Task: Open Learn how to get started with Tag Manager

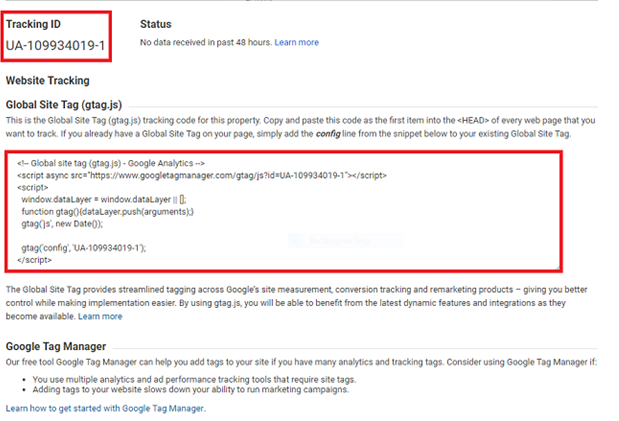Action: click(105, 409)
